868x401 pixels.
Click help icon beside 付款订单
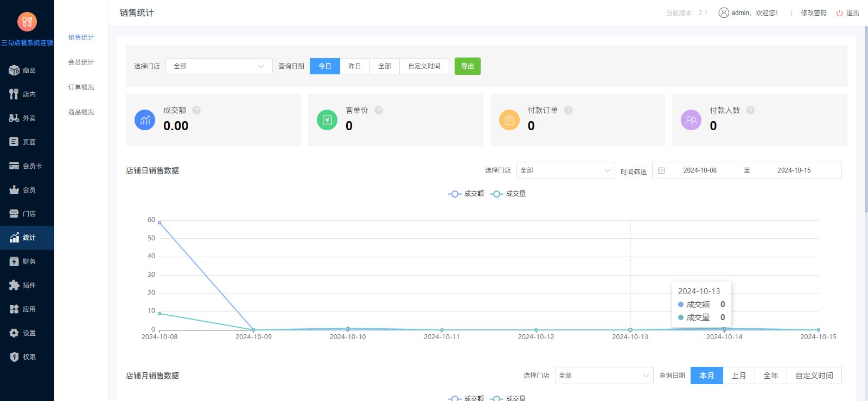pos(569,110)
